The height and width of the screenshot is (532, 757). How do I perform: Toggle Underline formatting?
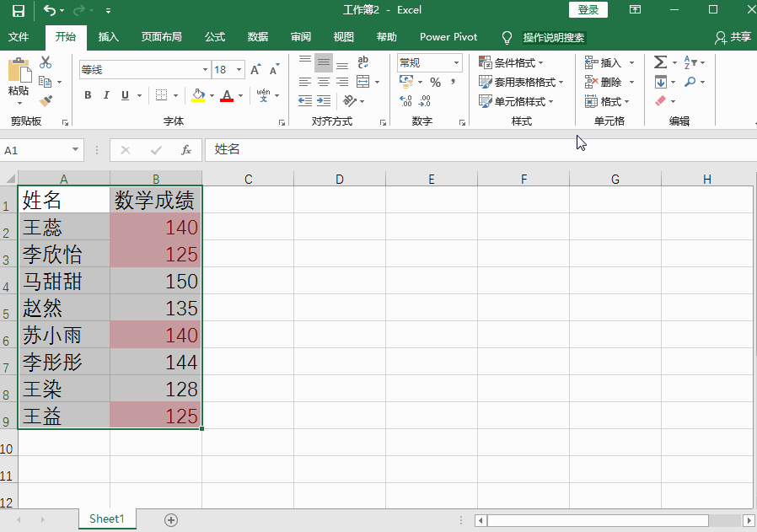tap(125, 95)
